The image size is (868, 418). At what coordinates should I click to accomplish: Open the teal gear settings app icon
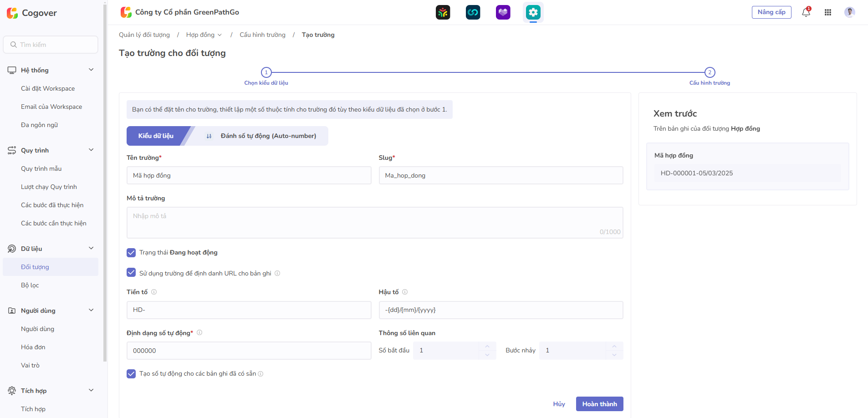533,12
